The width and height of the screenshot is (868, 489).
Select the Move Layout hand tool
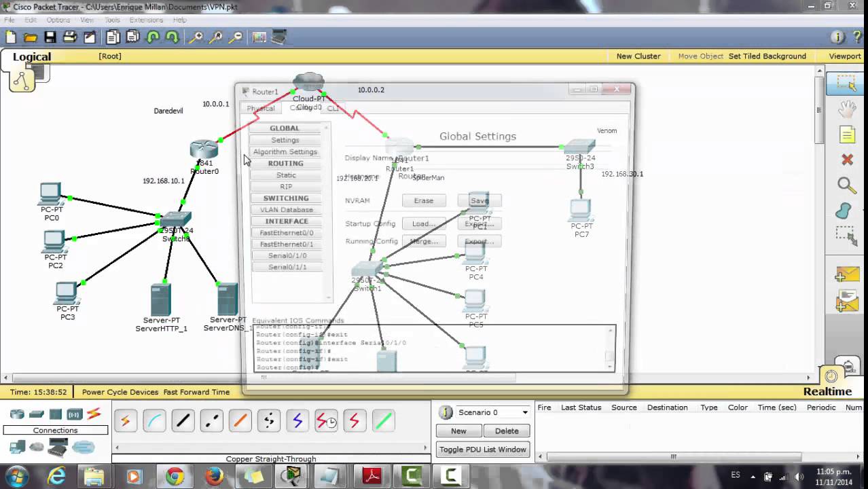[846, 109]
